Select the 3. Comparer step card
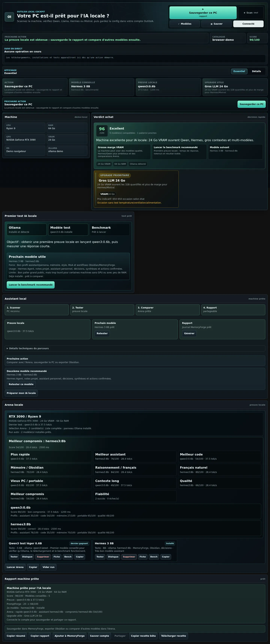The width and height of the screenshot is (270, 644). [x=168, y=309]
